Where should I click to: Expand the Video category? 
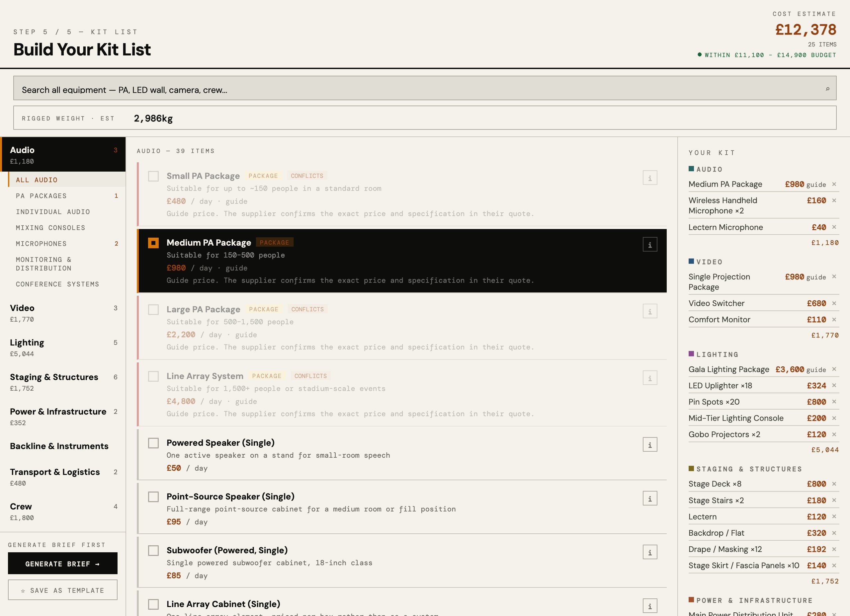tap(63, 313)
